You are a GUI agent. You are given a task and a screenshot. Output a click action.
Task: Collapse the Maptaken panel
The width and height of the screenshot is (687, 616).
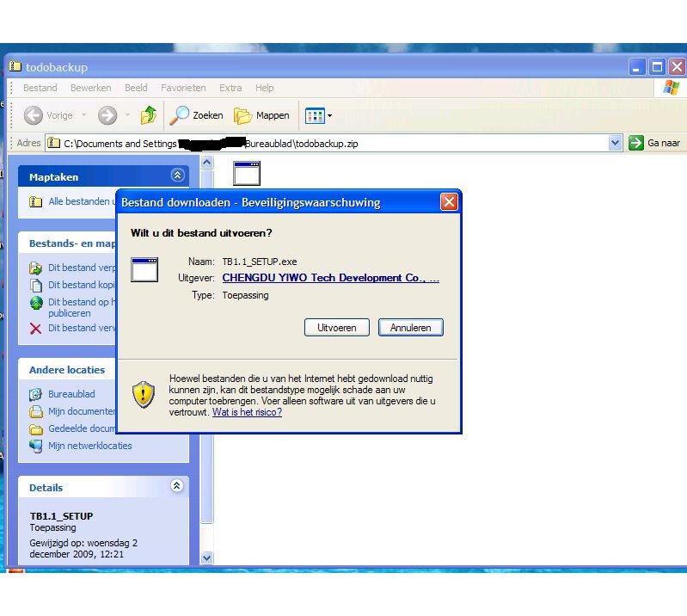click(x=177, y=176)
